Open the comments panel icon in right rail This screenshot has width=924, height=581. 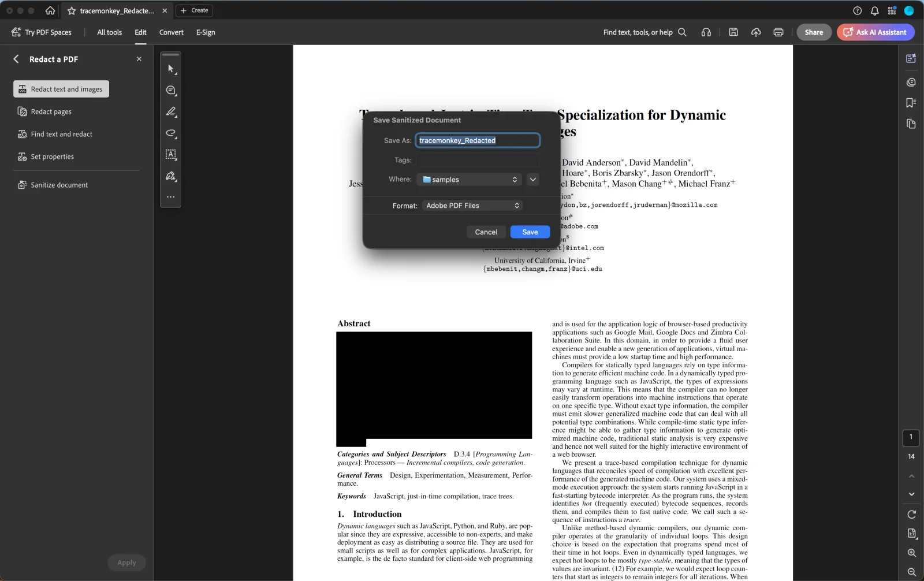click(911, 82)
